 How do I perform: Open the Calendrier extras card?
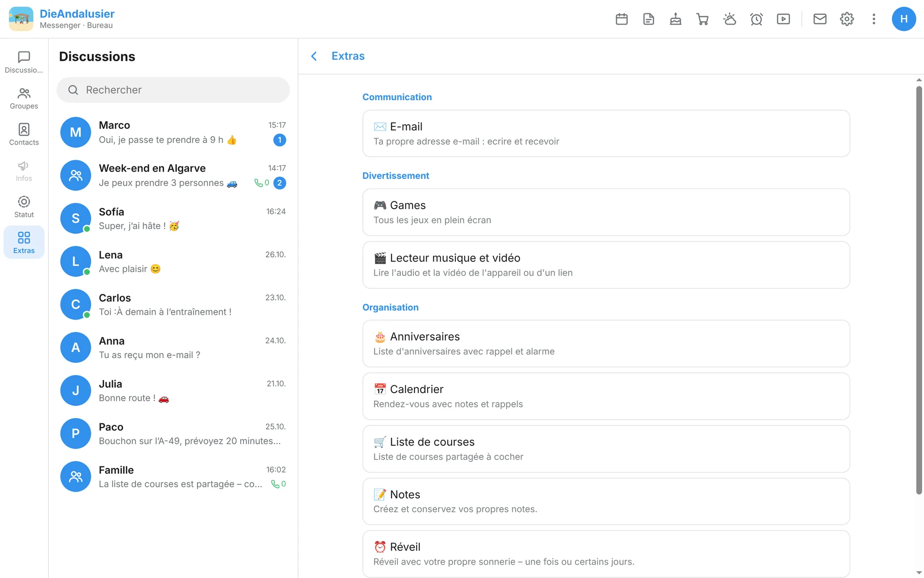(x=606, y=396)
